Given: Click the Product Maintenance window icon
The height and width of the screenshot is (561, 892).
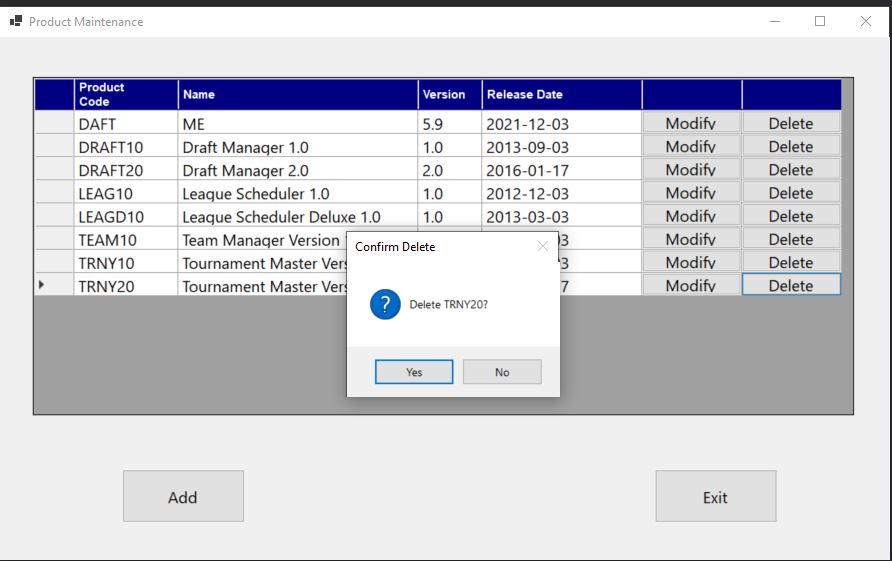Looking at the screenshot, I should click(15, 21).
